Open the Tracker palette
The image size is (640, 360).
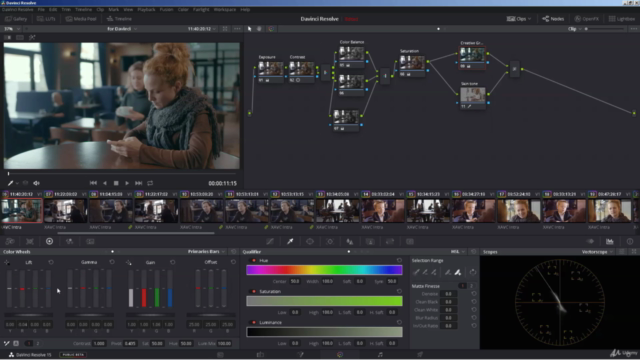[x=330, y=241]
